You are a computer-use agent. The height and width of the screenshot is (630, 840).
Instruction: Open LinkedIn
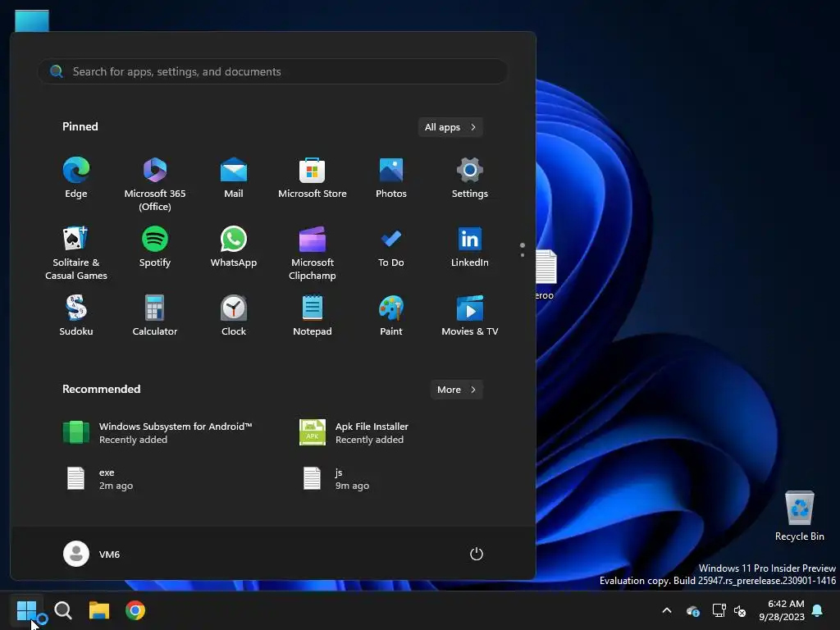point(470,248)
